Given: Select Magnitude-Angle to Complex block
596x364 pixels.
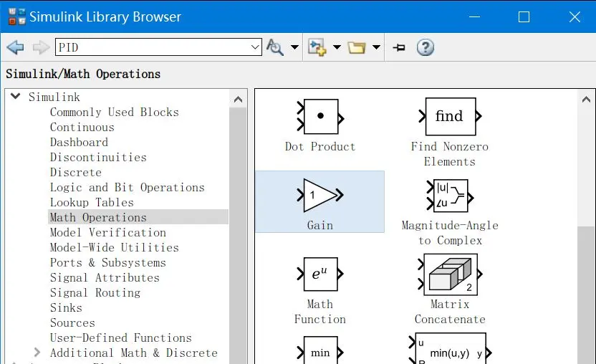Looking at the screenshot, I should 450,196.
